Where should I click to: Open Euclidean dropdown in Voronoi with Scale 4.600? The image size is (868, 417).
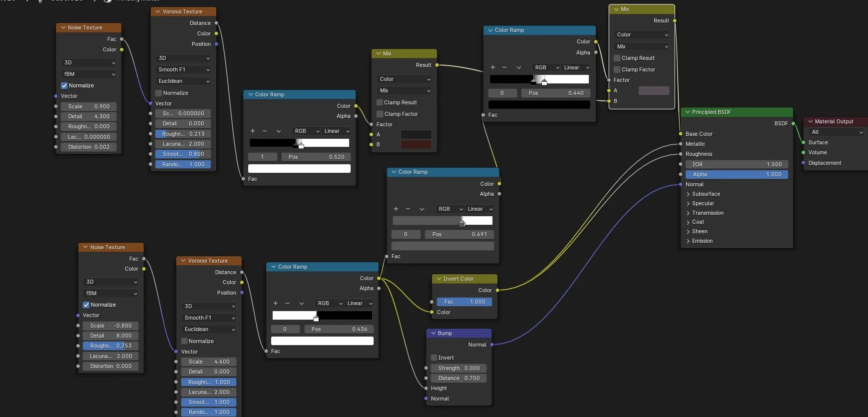(209, 329)
